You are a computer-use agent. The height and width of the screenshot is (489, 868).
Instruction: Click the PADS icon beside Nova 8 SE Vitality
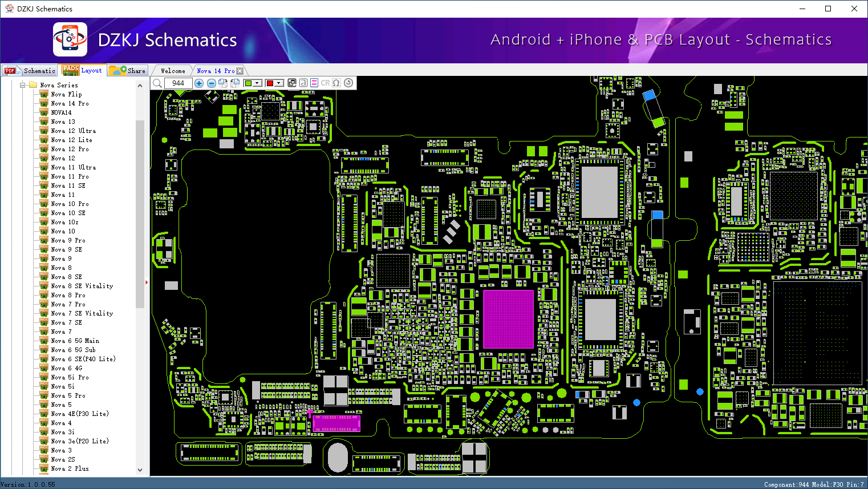coord(44,286)
